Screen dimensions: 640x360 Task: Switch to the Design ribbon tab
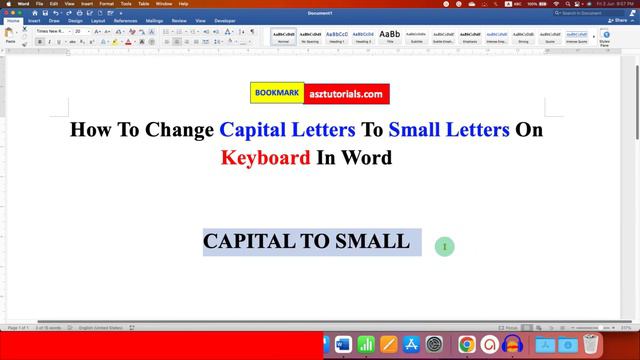[75, 21]
